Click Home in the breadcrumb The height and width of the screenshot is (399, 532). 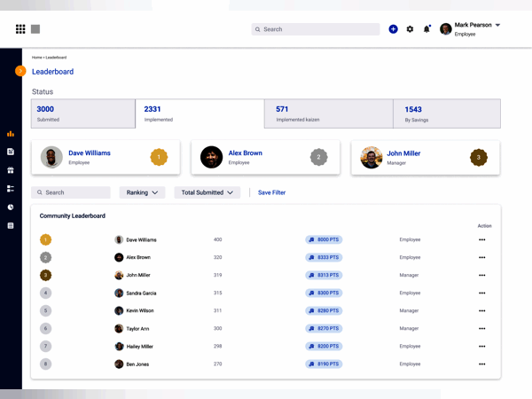(36, 58)
